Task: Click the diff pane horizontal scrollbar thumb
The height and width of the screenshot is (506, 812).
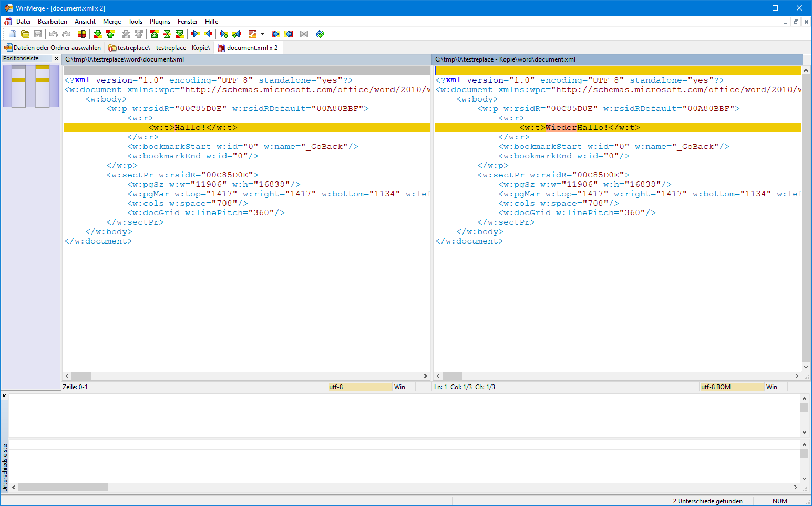Action: coord(63,488)
